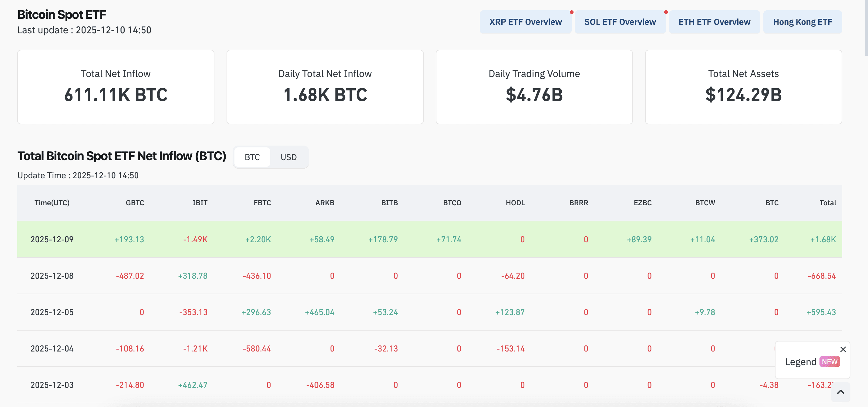Click the FBTC column header

click(262, 203)
